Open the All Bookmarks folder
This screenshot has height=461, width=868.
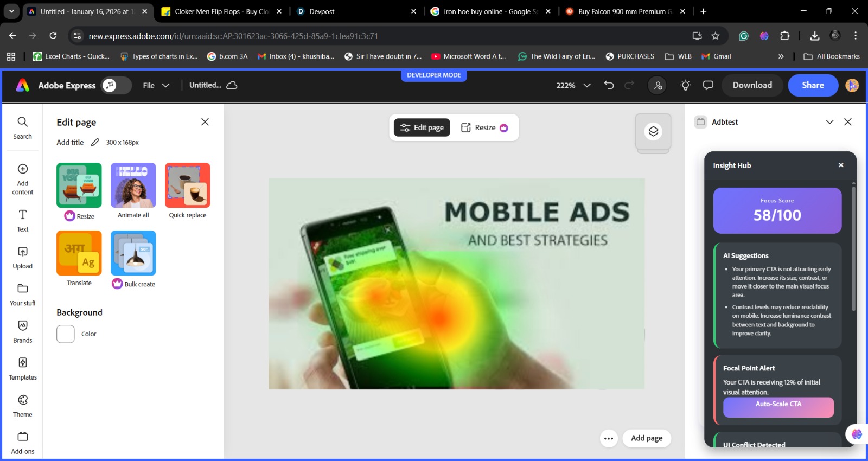(832, 56)
